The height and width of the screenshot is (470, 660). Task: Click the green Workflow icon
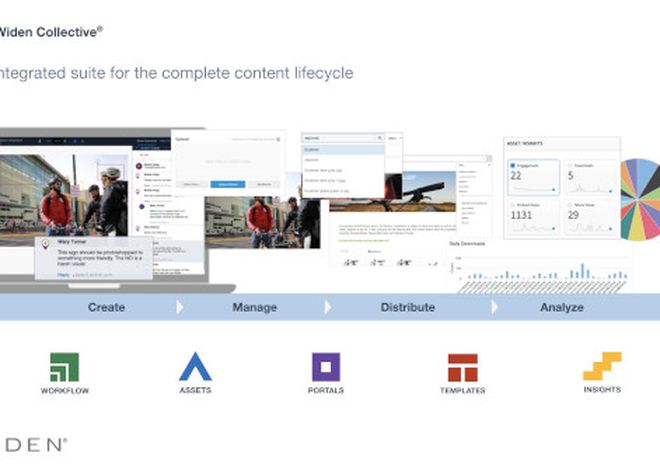pos(64,367)
